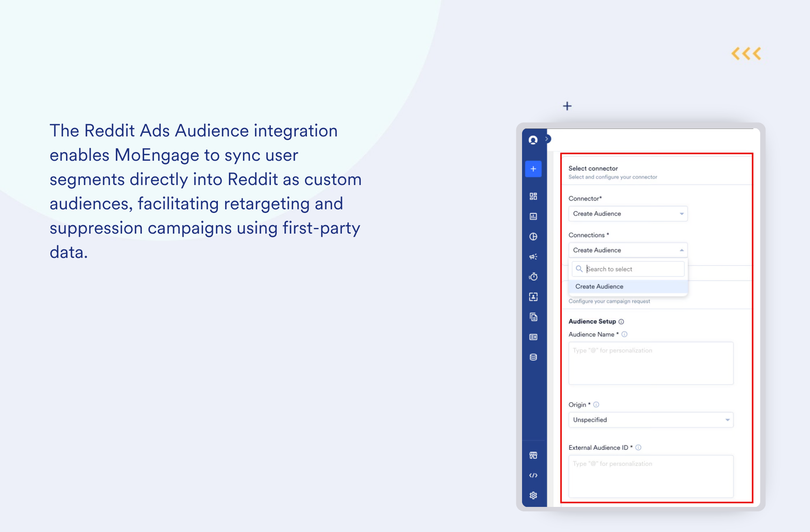
Task: Click 'Configure your campaign request' text
Action: coord(609,301)
